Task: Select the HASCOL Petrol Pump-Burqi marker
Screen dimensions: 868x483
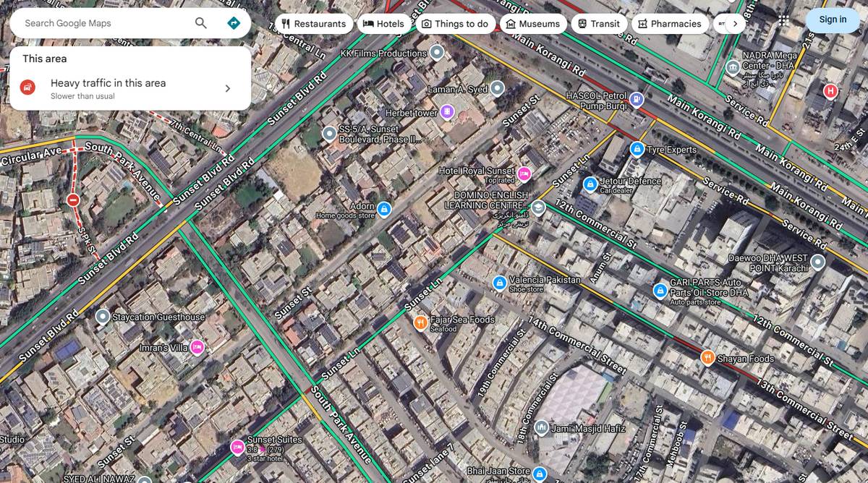Action: tap(637, 98)
